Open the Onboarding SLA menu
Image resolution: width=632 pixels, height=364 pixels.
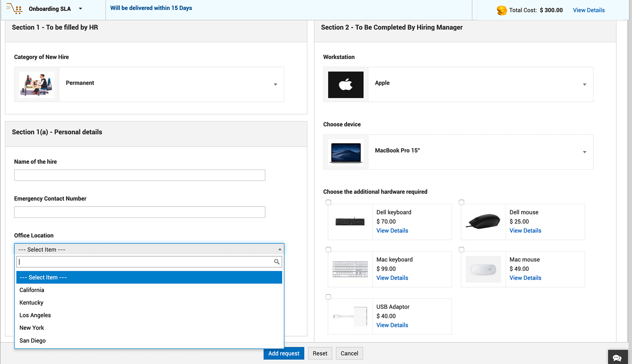[x=80, y=9]
